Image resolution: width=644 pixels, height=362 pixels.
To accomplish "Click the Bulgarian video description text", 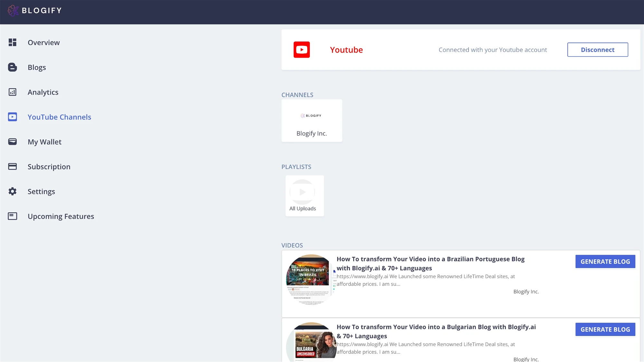I will pos(426,348).
